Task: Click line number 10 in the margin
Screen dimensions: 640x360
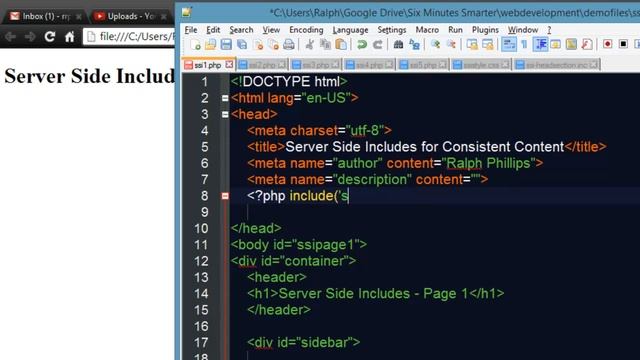Action: click(x=201, y=229)
